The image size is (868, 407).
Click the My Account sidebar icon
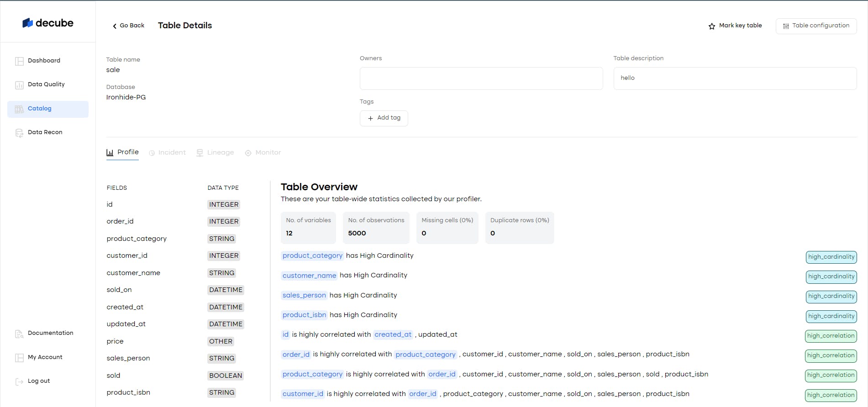[19, 358]
